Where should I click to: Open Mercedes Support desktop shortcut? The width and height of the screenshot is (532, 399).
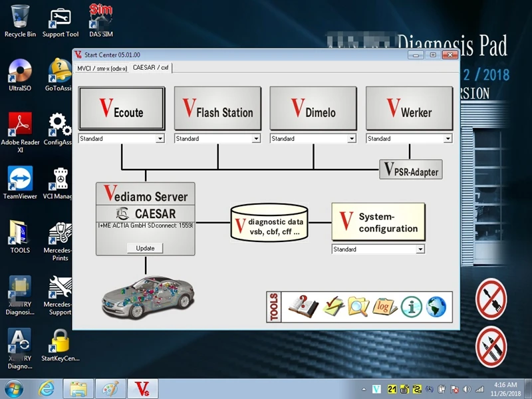pyautogui.click(x=59, y=295)
